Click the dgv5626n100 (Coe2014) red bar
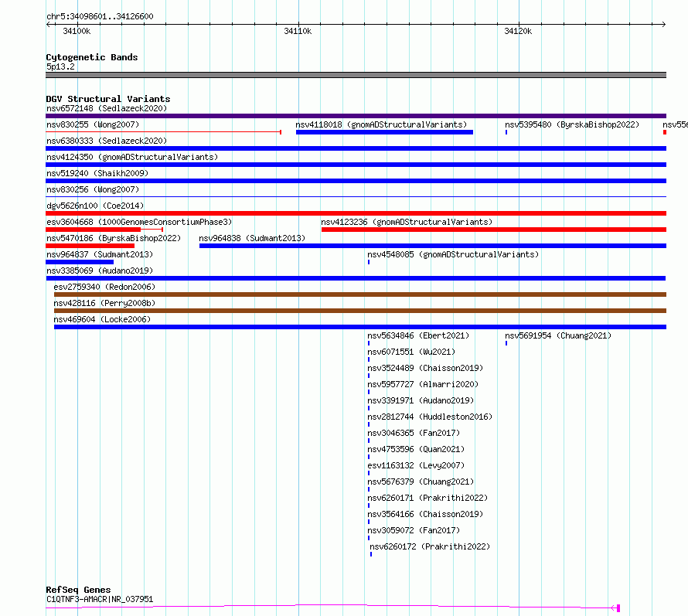688x616 pixels. point(356,213)
